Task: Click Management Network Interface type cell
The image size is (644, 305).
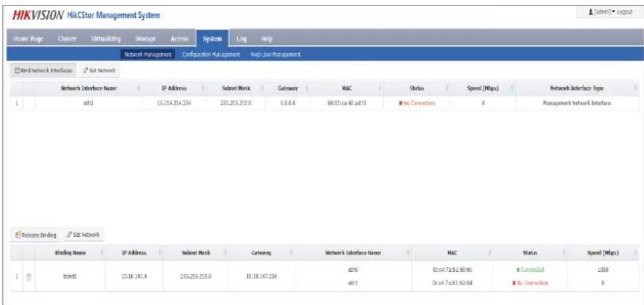Action: point(577,104)
